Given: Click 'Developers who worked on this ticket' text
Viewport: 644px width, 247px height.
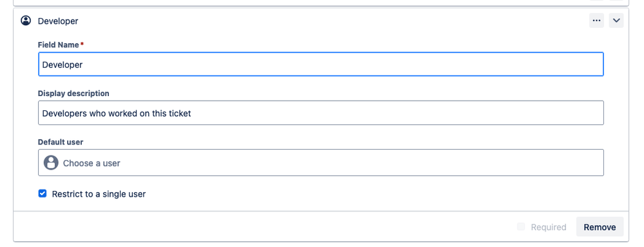Looking at the screenshot, I should click(x=117, y=113).
